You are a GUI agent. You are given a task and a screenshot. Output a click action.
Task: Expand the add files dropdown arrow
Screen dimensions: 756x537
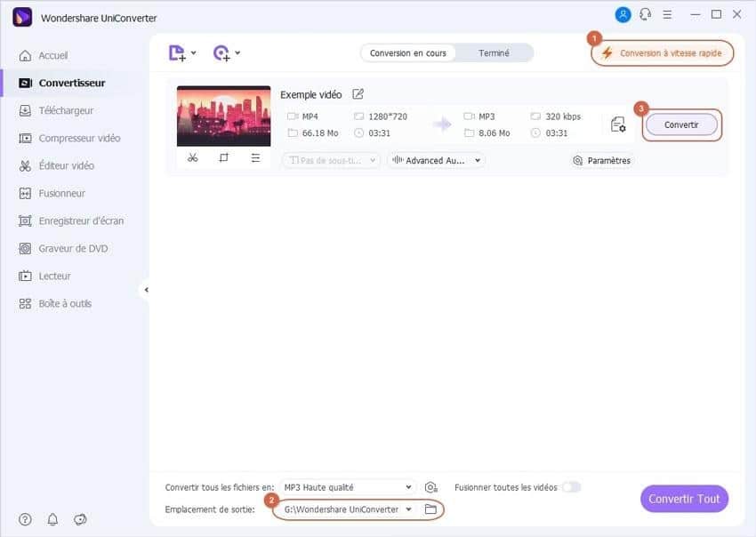(194, 52)
